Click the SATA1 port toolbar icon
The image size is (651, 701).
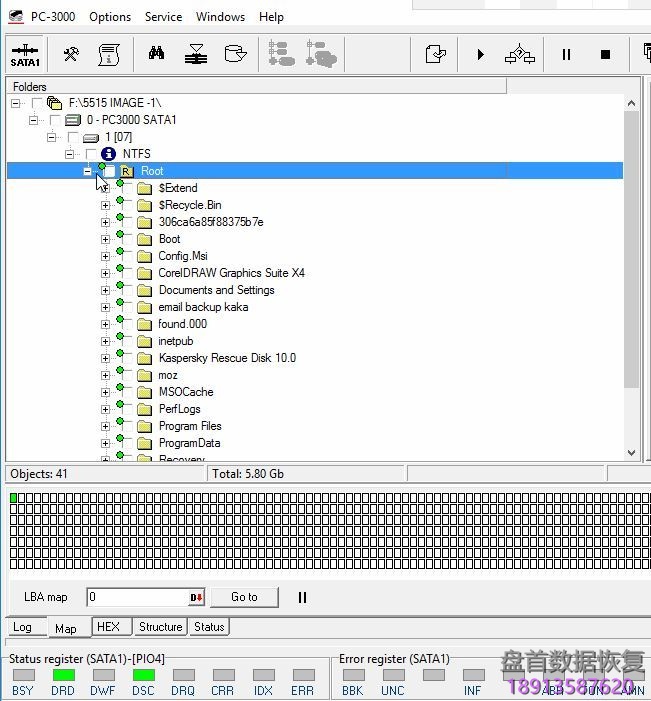pyautogui.click(x=25, y=55)
